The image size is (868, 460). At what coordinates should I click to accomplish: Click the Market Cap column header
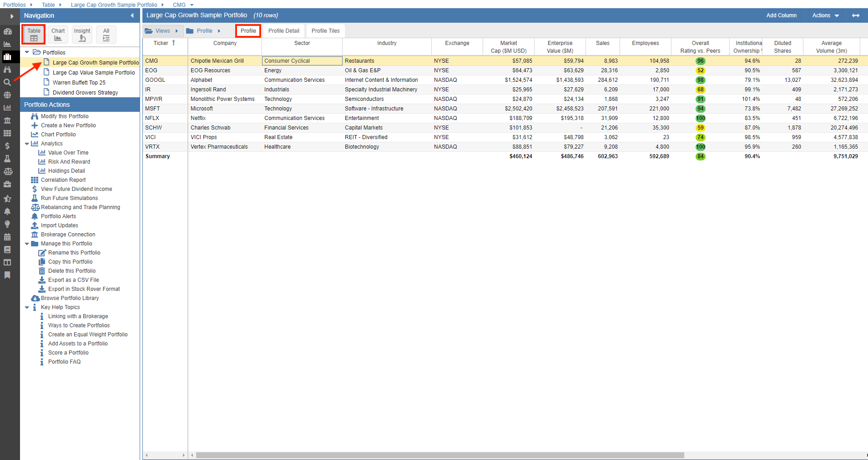tap(509, 47)
